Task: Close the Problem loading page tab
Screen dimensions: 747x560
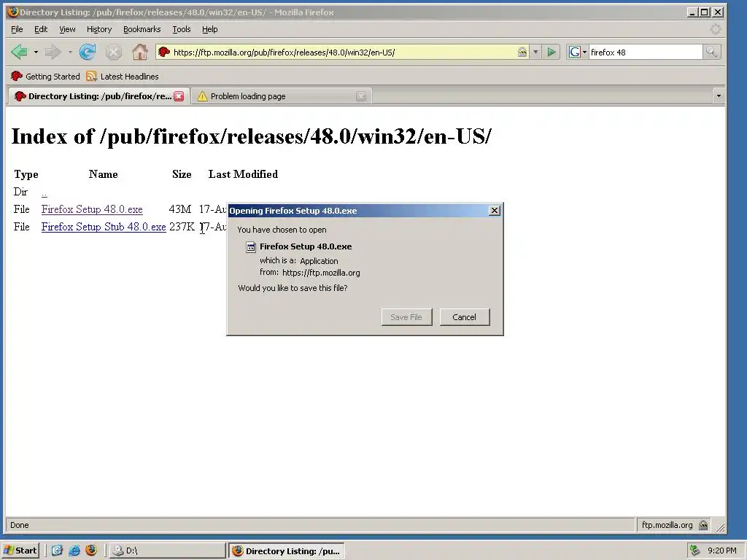Action: pyautogui.click(x=361, y=96)
